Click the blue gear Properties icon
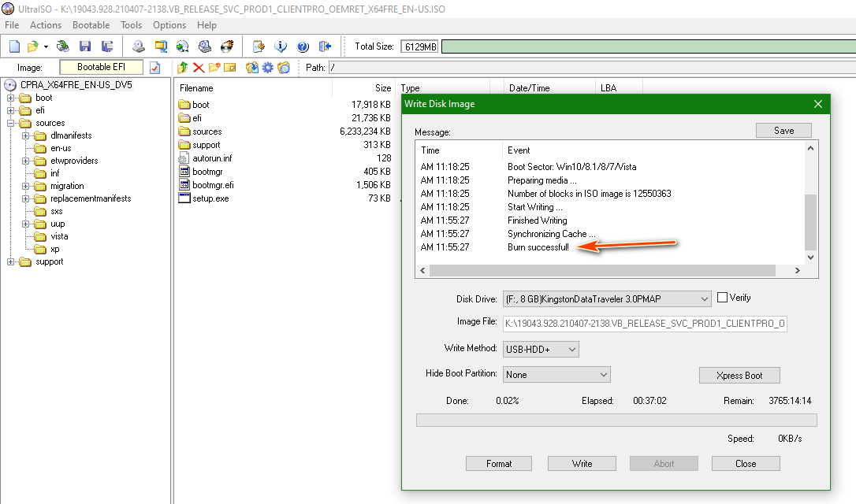The height and width of the screenshot is (504, 856). point(267,68)
